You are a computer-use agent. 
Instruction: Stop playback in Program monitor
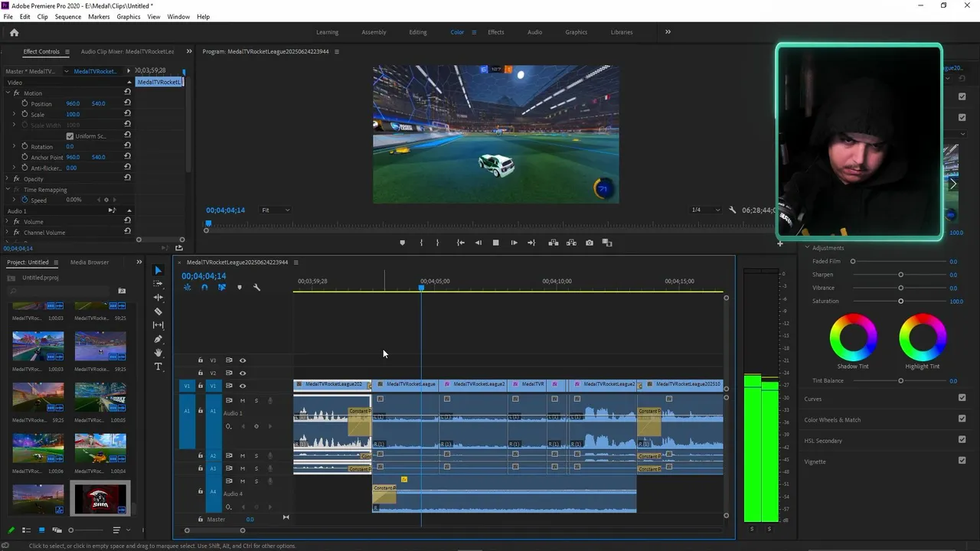click(x=495, y=243)
